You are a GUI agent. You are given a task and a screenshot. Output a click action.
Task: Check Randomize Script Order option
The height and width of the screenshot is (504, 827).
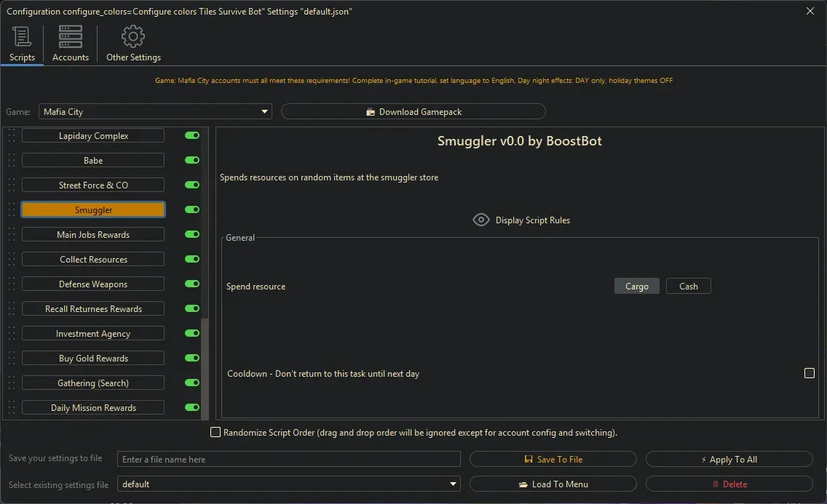point(215,433)
